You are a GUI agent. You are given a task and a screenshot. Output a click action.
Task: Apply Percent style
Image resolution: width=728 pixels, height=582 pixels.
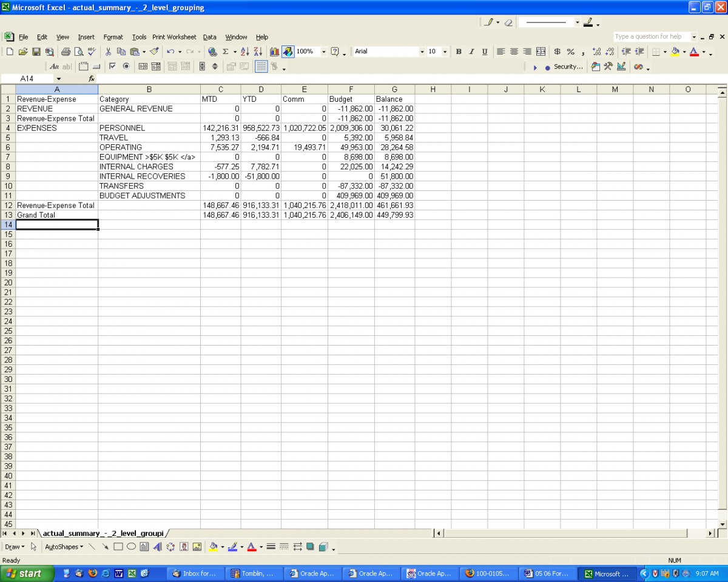[570, 52]
